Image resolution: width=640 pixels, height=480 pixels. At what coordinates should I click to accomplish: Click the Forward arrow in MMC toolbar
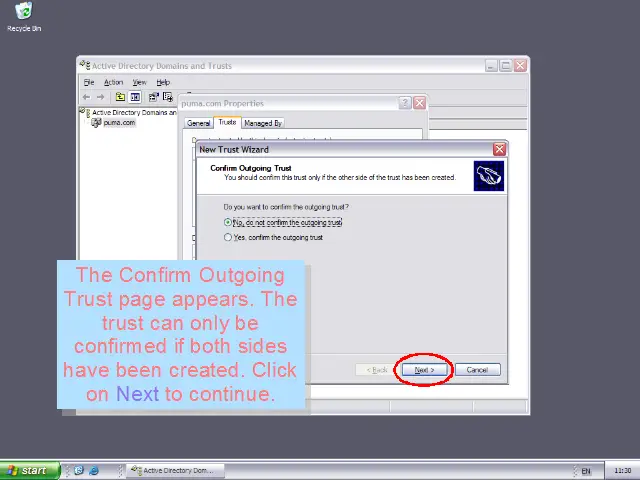point(101,97)
